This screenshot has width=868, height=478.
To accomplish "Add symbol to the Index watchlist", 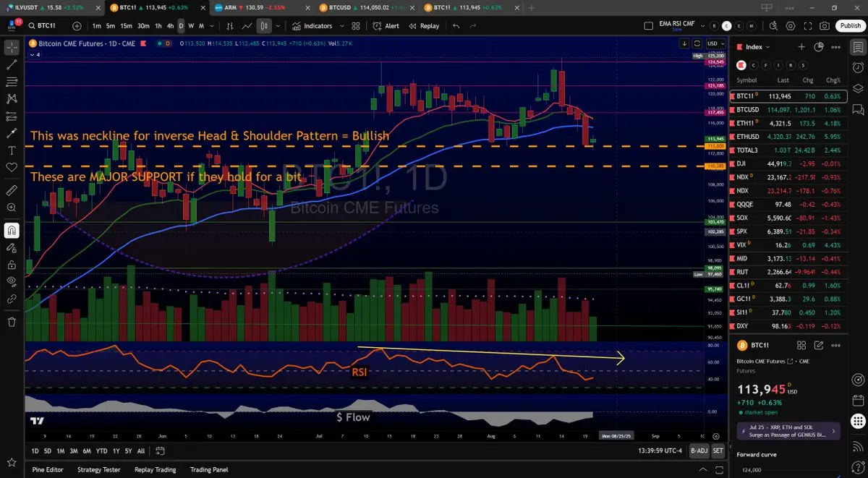I will pos(801,47).
